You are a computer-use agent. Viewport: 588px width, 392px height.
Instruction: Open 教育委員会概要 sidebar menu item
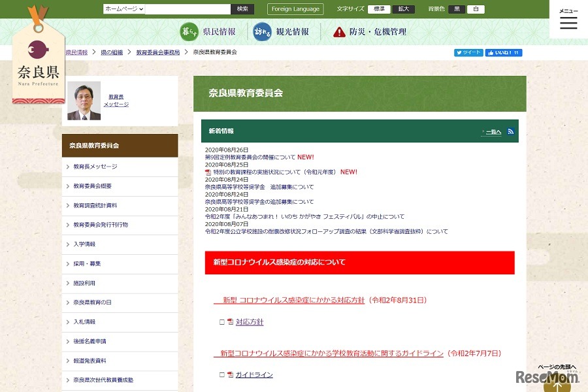click(120, 186)
